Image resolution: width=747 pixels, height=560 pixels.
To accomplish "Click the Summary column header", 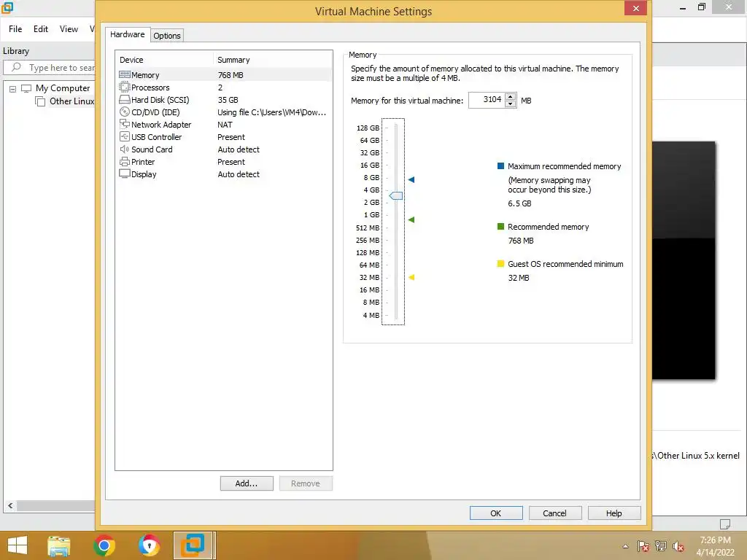I will [273, 60].
